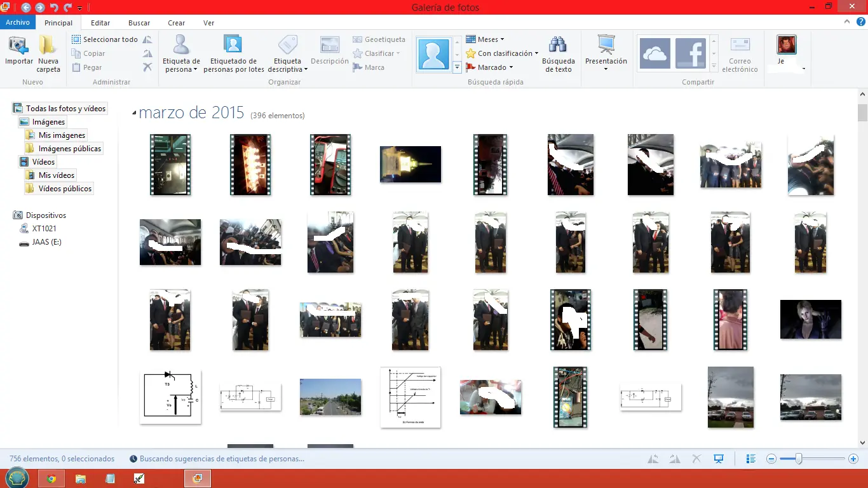Open the Marcado filter dropdown
The height and width of the screenshot is (488, 868).
tap(489, 67)
